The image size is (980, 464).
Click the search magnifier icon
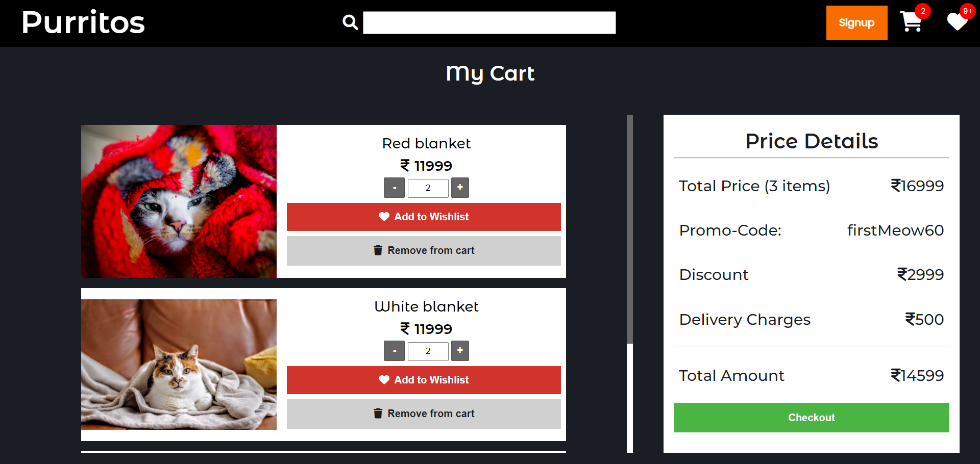pyautogui.click(x=349, y=22)
